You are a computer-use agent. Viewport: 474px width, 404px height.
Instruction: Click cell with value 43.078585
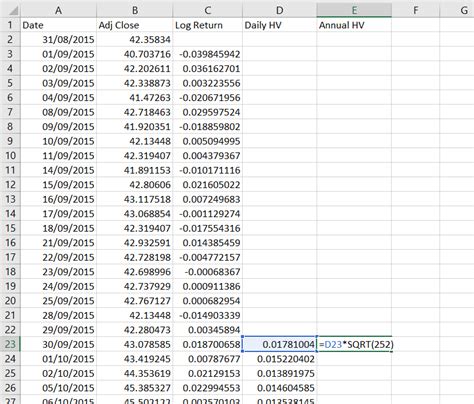[135, 344]
